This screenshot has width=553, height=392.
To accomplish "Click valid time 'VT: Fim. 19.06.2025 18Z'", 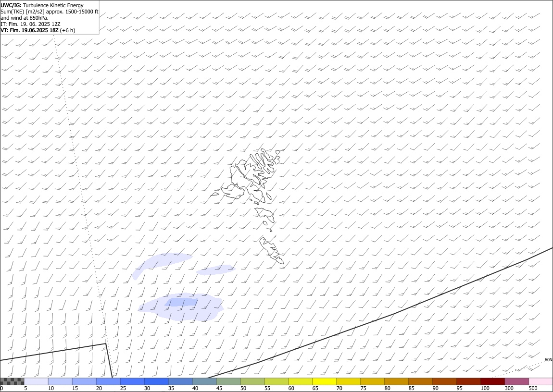I will pos(30,30).
